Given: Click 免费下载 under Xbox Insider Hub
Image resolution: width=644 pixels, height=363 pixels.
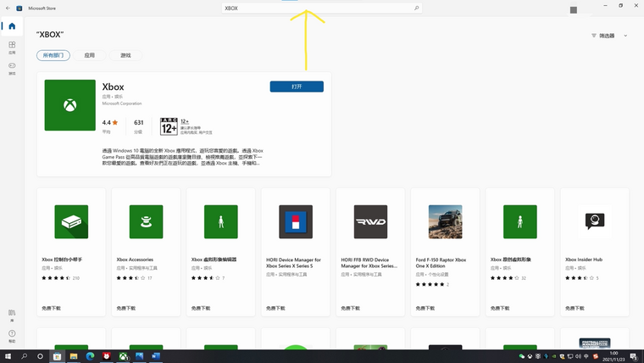Looking at the screenshot, I should (x=575, y=308).
